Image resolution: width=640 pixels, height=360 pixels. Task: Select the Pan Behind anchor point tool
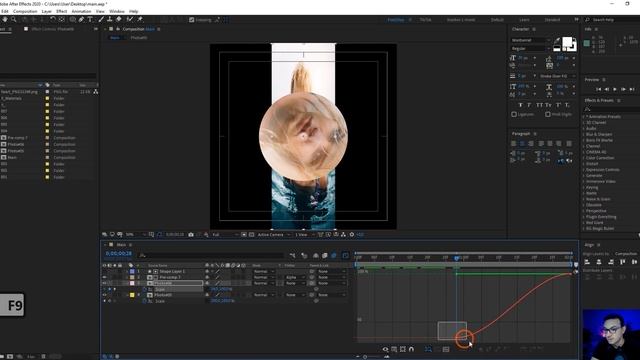pos(62,19)
